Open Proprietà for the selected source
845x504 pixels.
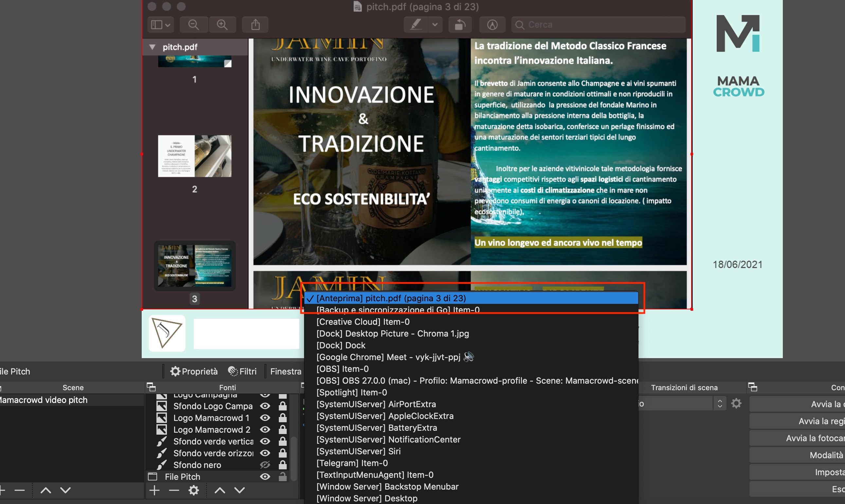194,371
